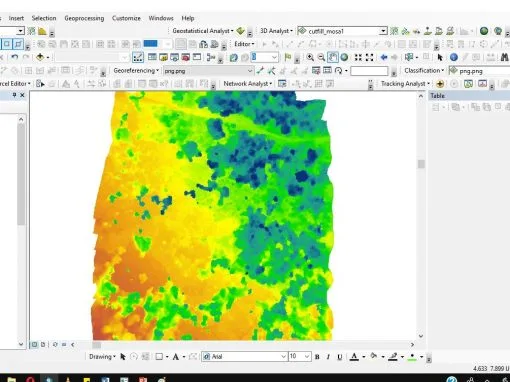The width and height of the screenshot is (510, 382).
Task: Launch the Geostatistical Wizard icon
Action: click(240, 31)
